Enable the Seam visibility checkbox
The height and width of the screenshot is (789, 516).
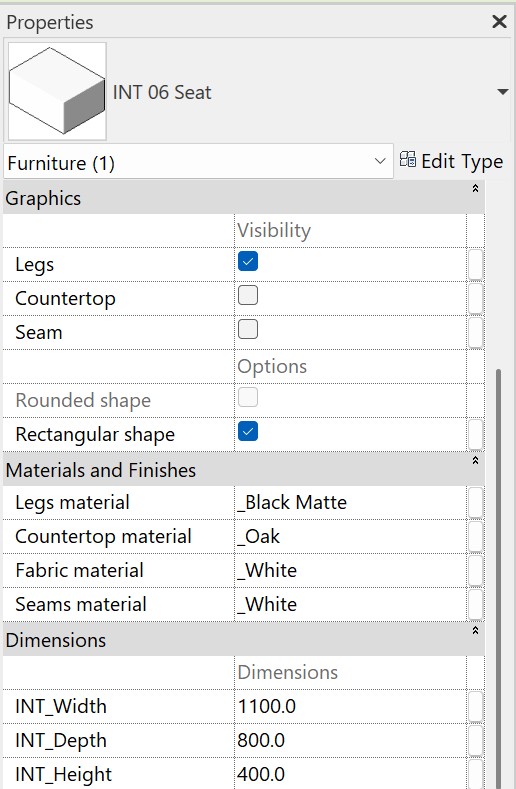pos(248,329)
